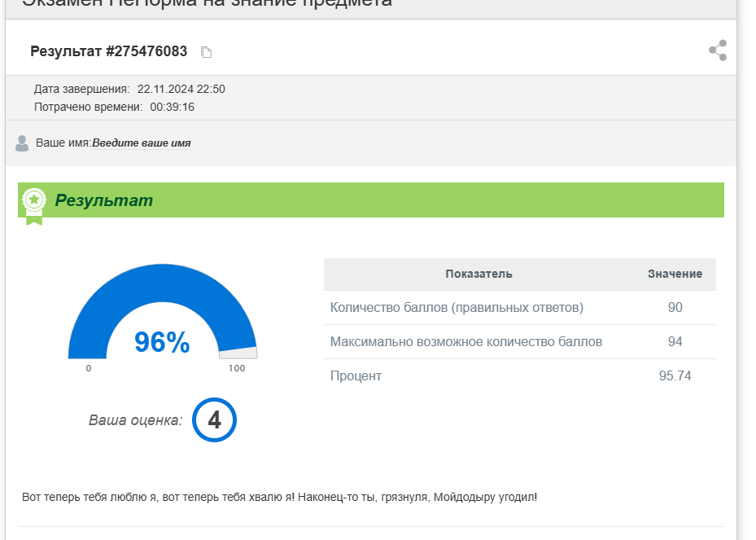Click the copy icon beside result number
The height and width of the screenshot is (540, 756).
pyautogui.click(x=207, y=52)
